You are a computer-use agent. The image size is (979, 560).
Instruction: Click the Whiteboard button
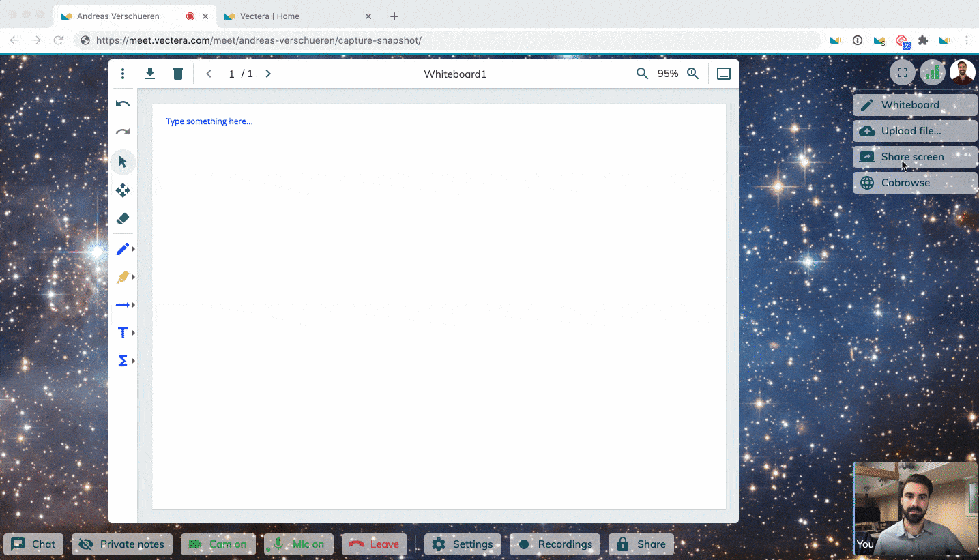click(x=915, y=105)
